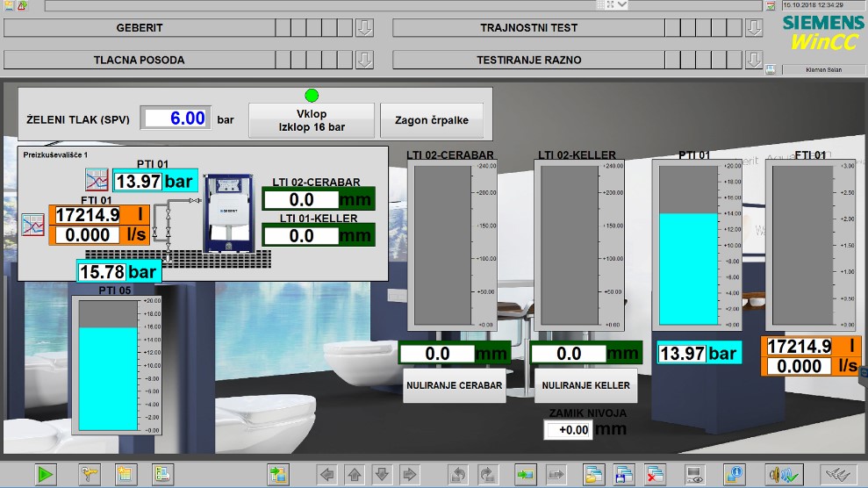Click the alarm warning triangle icon at top left
Image resolution: width=868 pixels, height=488 pixels.
point(22,5)
